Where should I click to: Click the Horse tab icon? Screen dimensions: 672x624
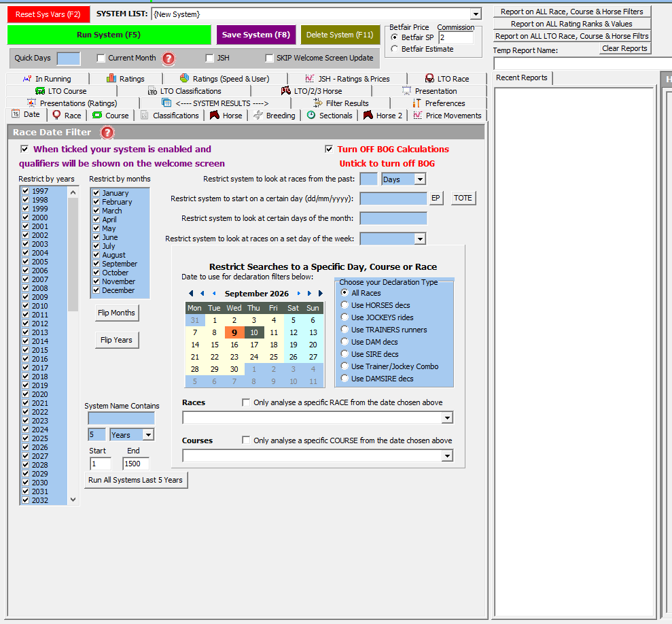215,115
